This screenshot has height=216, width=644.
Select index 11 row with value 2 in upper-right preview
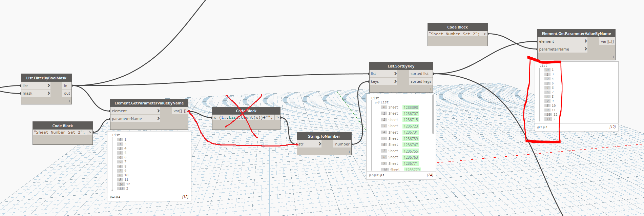click(x=550, y=119)
